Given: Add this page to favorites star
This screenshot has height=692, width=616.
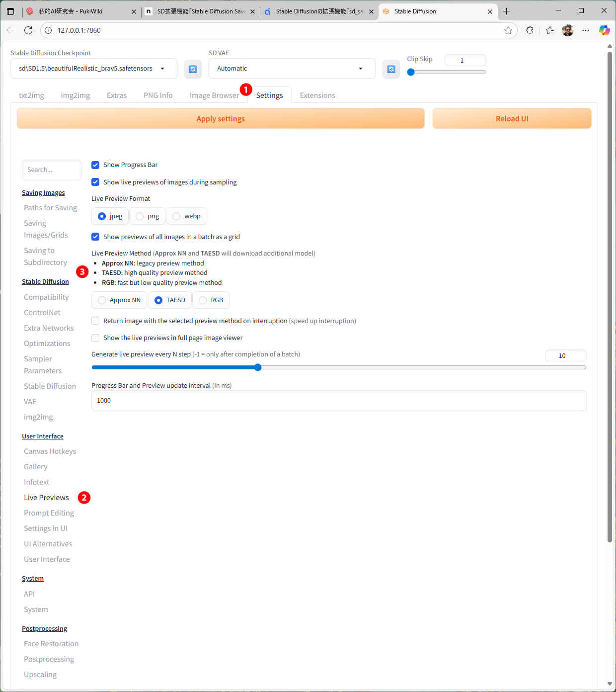Looking at the screenshot, I should pos(508,30).
